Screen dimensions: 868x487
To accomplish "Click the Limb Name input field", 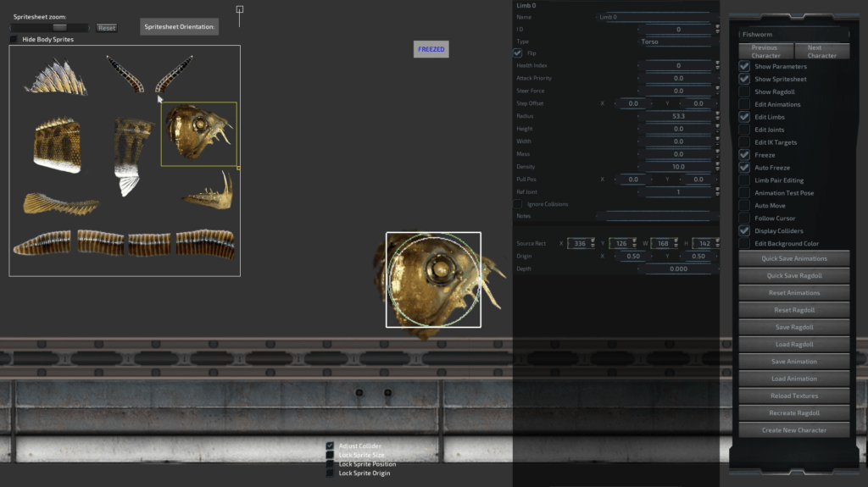I will pyautogui.click(x=657, y=17).
